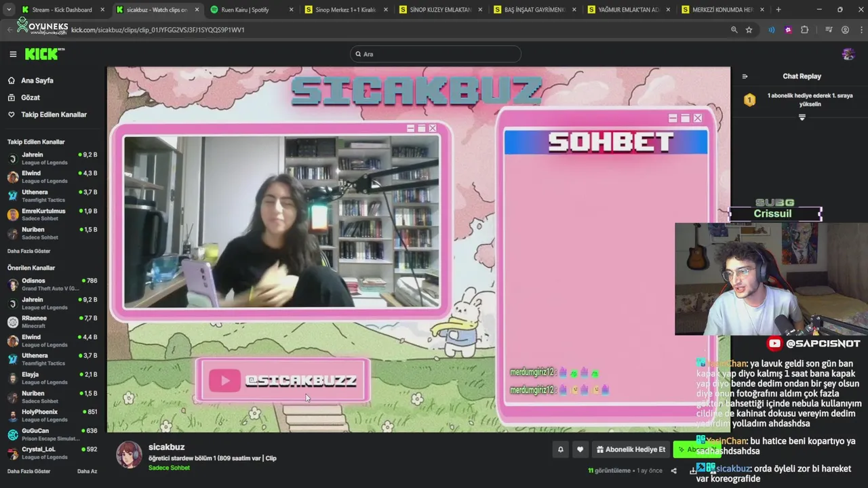Close the Stream - Kick Dashboard tab
Screen dimensions: 868x488
coord(102,9)
